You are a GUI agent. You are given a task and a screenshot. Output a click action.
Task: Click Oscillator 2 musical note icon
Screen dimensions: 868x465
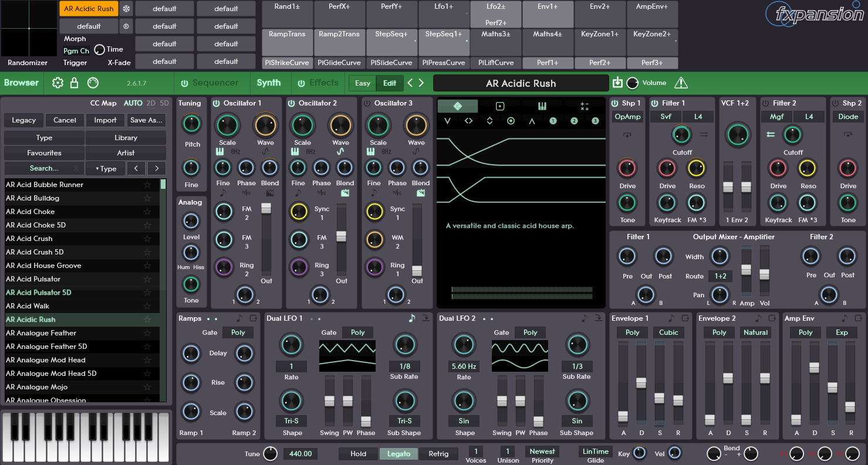(x=298, y=193)
